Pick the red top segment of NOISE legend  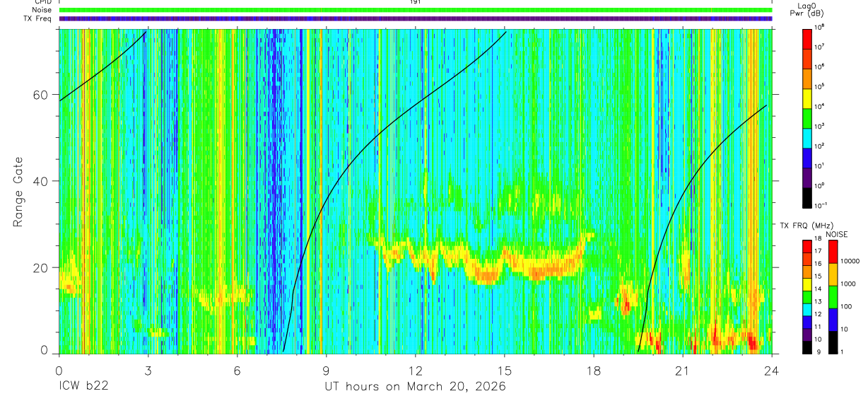click(833, 252)
